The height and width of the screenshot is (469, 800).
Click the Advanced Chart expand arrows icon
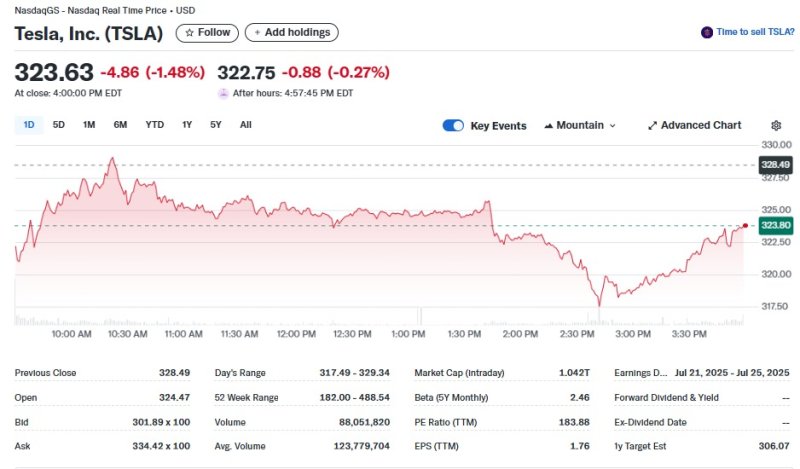652,126
